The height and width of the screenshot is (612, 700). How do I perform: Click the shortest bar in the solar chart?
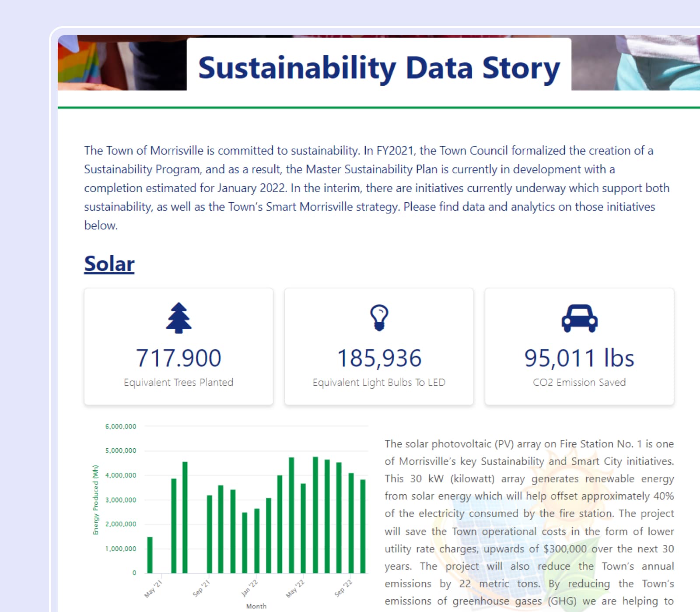[150, 555]
